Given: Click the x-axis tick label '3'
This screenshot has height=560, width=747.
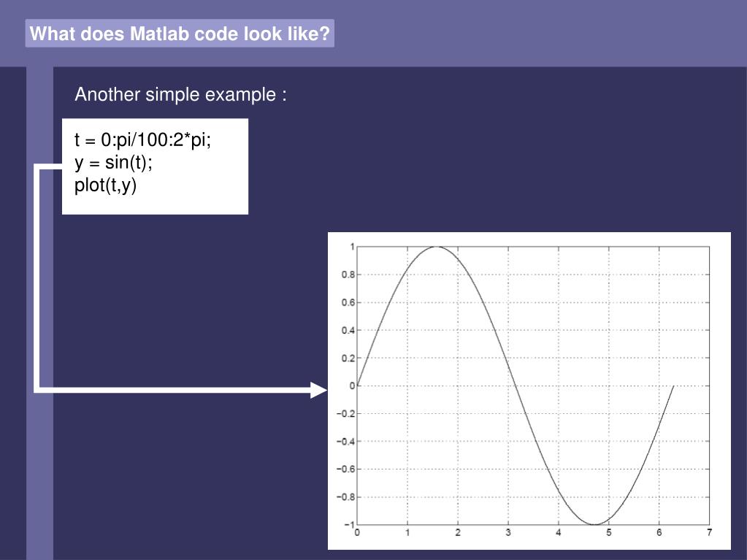Looking at the screenshot, I should tap(507, 533).
